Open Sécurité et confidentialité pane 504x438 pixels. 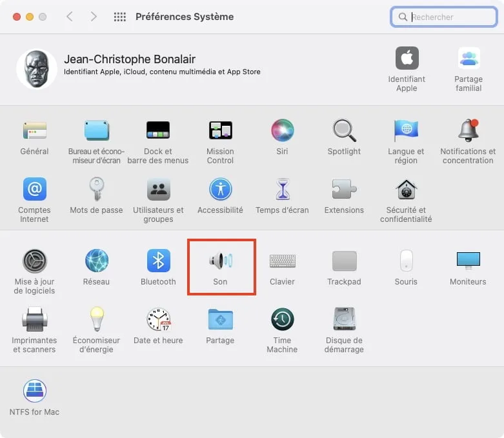coord(406,189)
